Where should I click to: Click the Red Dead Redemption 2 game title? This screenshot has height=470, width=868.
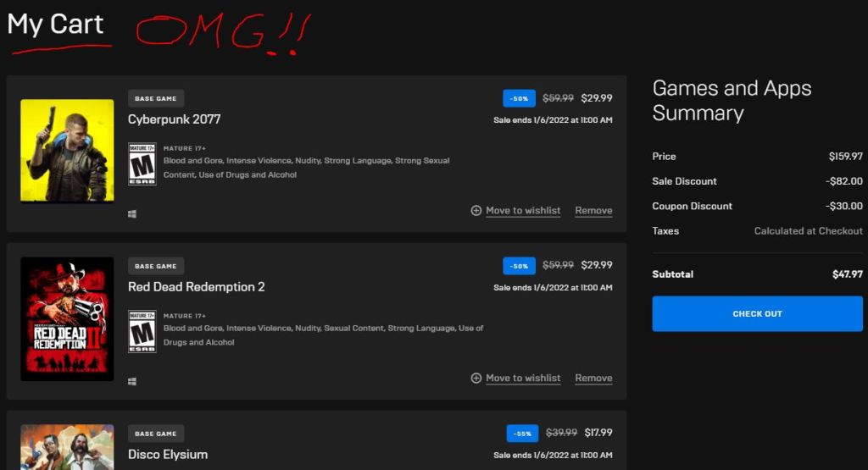click(196, 287)
